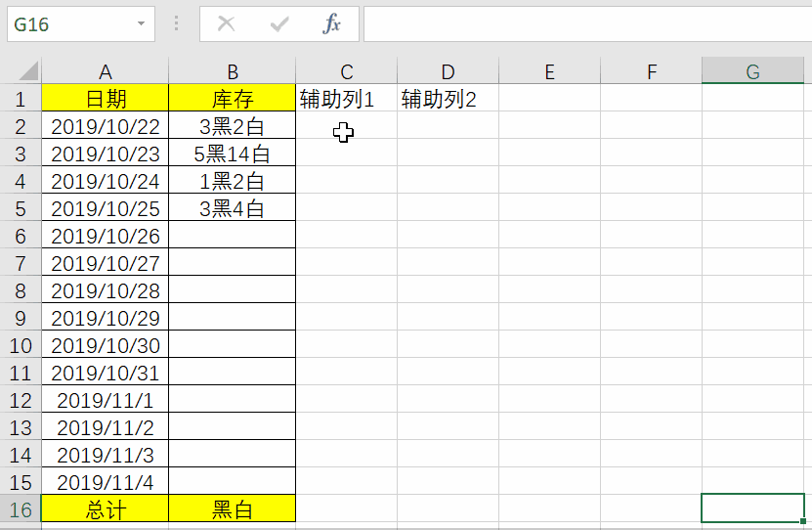
Task: Click the stock cell 5黑14白
Action: [x=232, y=154]
